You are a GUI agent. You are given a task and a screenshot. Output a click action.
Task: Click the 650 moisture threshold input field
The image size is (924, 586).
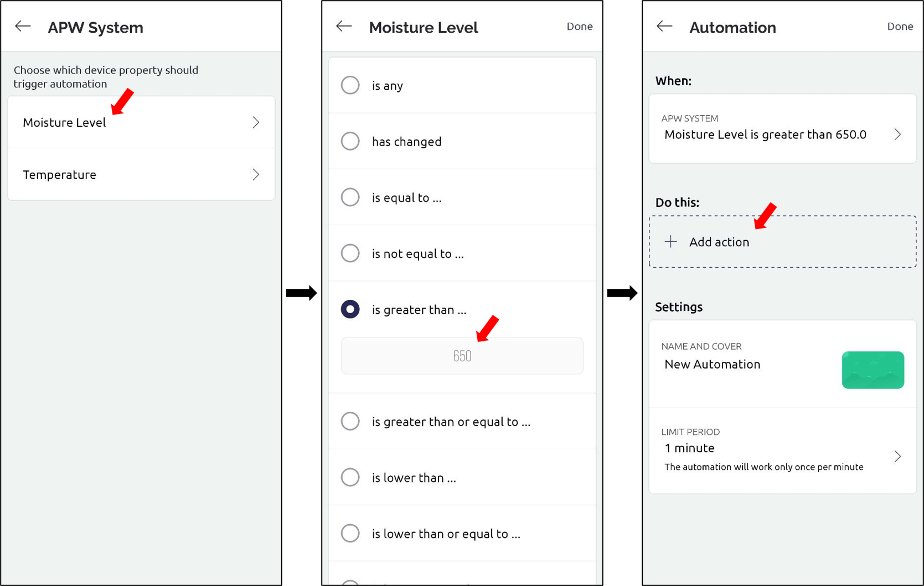462,356
